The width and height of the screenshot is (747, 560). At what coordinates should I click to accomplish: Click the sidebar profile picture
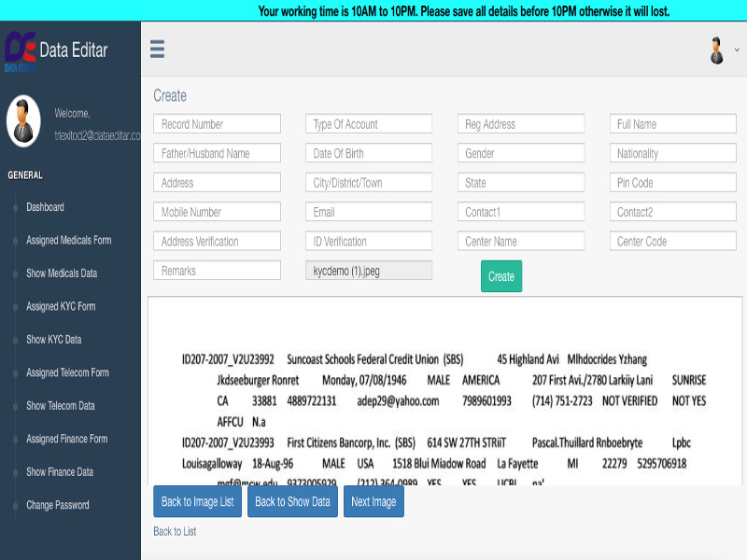(x=23, y=121)
